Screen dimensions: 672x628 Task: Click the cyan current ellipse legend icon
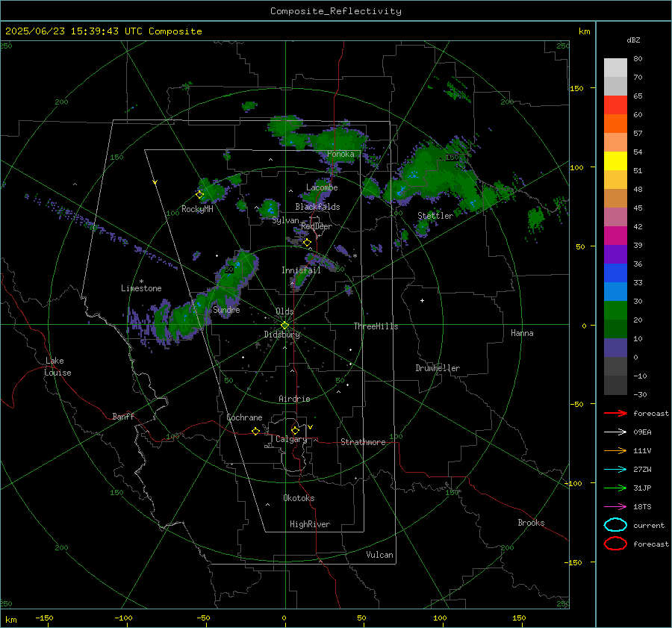tap(615, 525)
